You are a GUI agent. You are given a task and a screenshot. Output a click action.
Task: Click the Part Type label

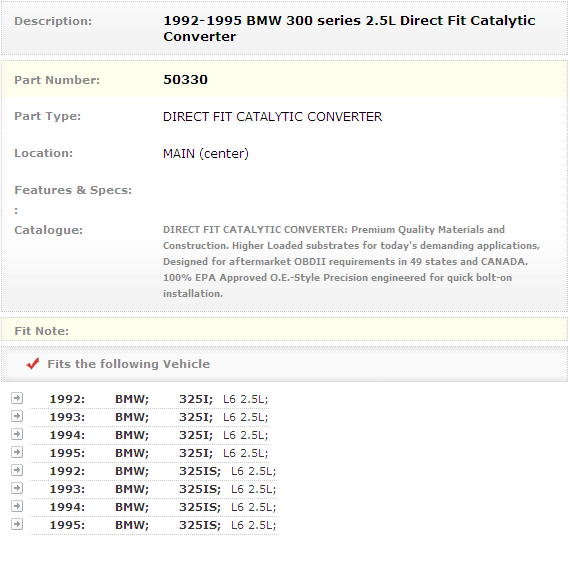pos(47,116)
